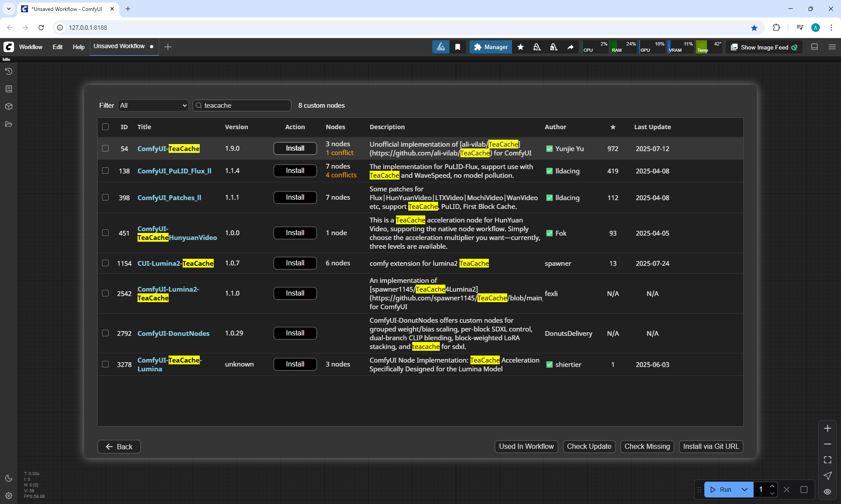Install the ComfyUI_Patches_ll node
This screenshot has width=841, height=504.
[x=295, y=197]
